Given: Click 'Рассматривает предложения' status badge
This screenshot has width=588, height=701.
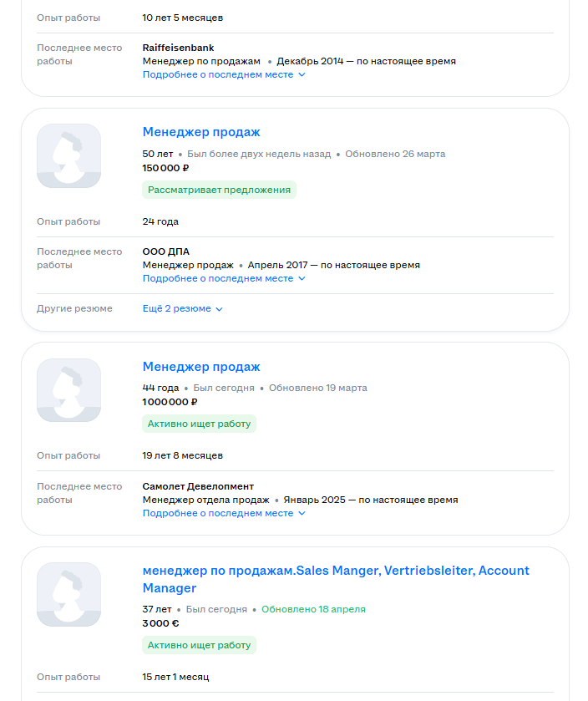Looking at the screenshot, I should (x=219, y=190).
